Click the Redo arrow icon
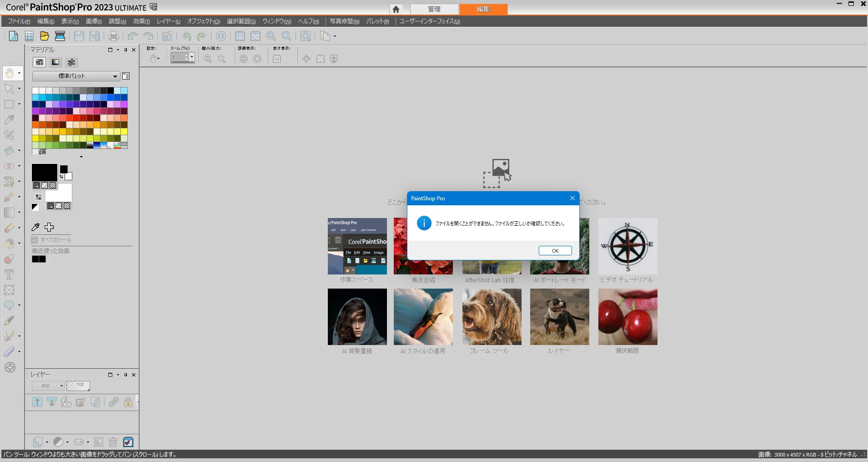This screenshot has width=868, height=462. pos(148,36)
